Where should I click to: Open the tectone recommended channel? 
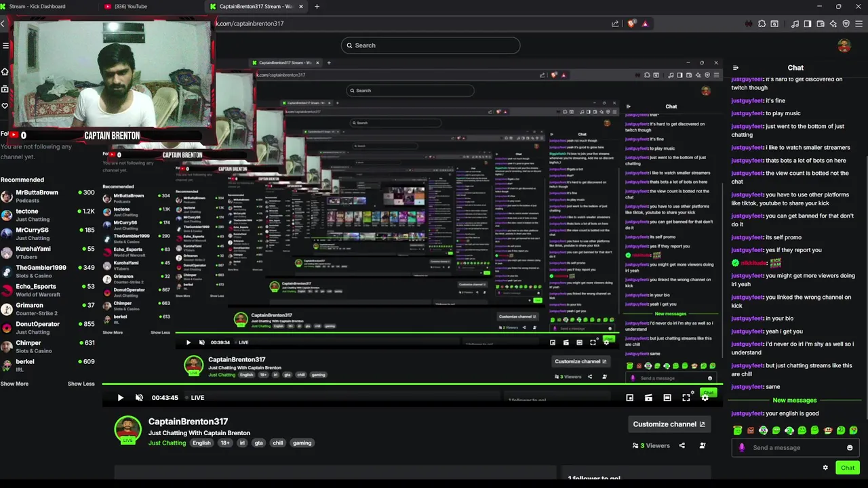click(x=47, y=215)
